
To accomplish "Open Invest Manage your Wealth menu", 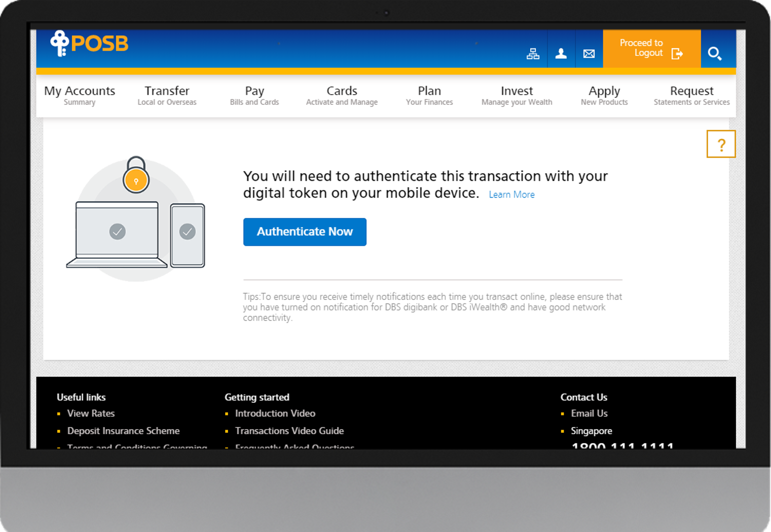I will [x=517, y=95].
